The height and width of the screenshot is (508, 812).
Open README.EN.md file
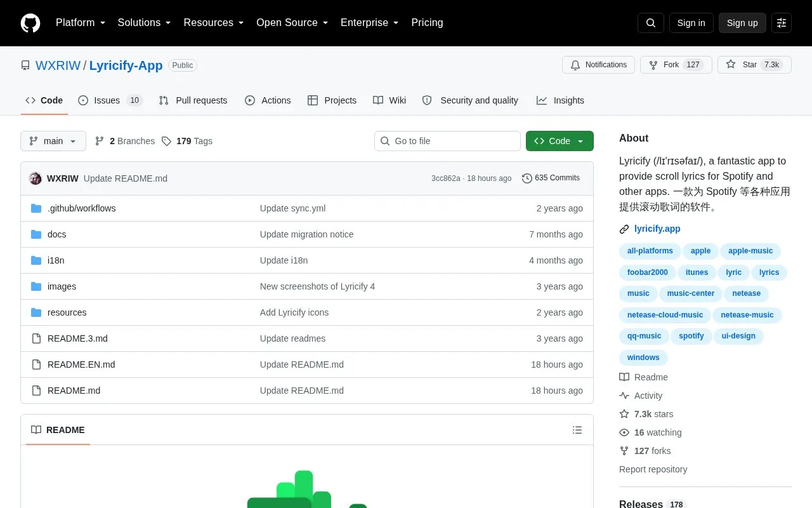tap(81, 364)
